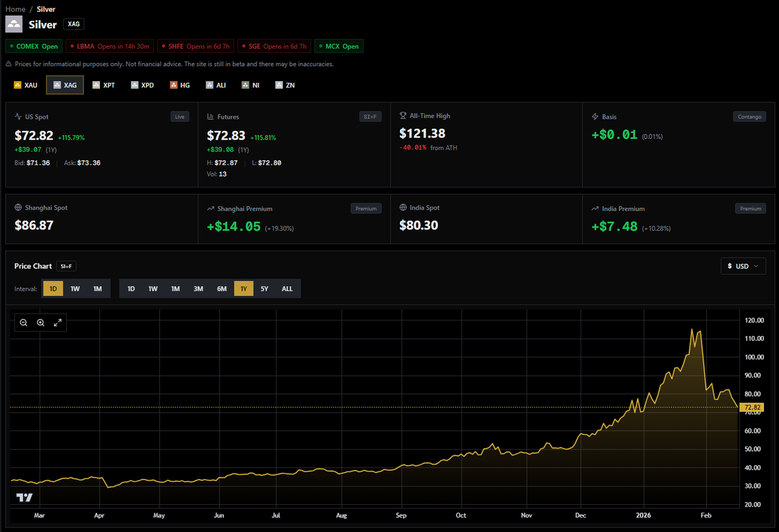This screenshot has width=779, height=532.
Task: Click the US Spot pulse icon
Action: (x=18, y=117)
